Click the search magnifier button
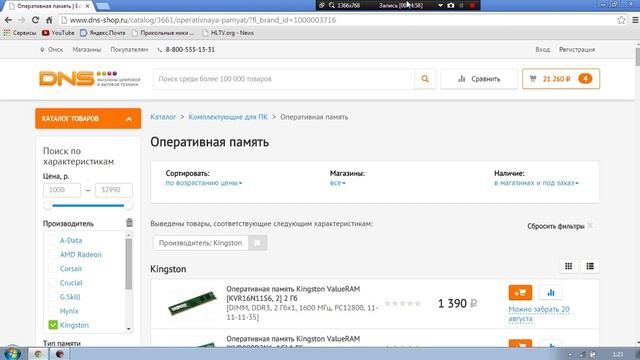Image resolution: width=640 pixels, height=360 pixels. point(425,79)
